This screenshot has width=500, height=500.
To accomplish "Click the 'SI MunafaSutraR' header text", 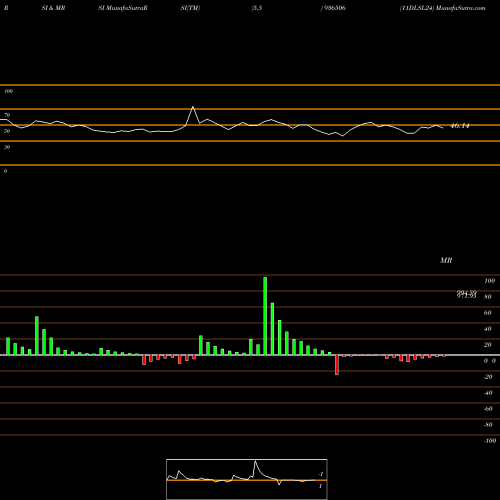I will coord(123,8).
